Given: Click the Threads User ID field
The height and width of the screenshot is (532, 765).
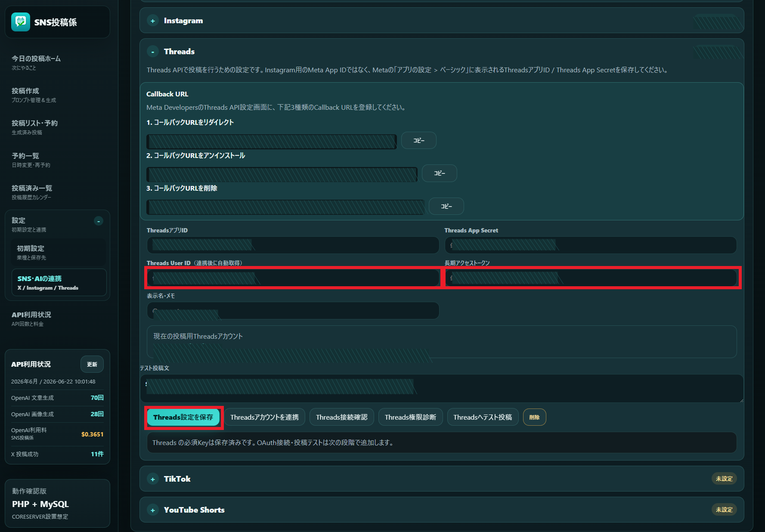Looking at the screenshot, I should coord(293,278).
